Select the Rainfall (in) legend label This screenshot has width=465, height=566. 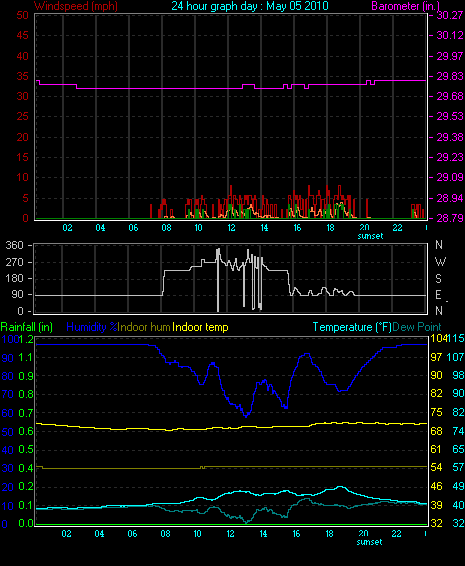click(27, 327)
